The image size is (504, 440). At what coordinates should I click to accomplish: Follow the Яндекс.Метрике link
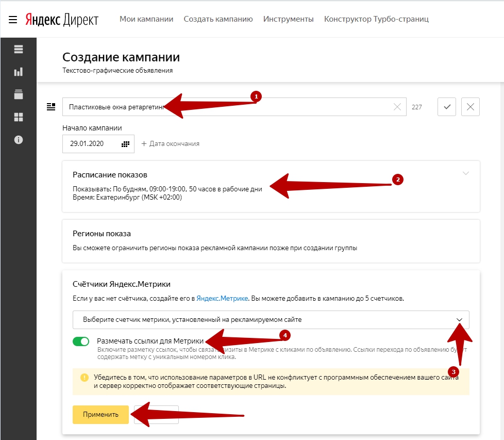pos(222,299)
